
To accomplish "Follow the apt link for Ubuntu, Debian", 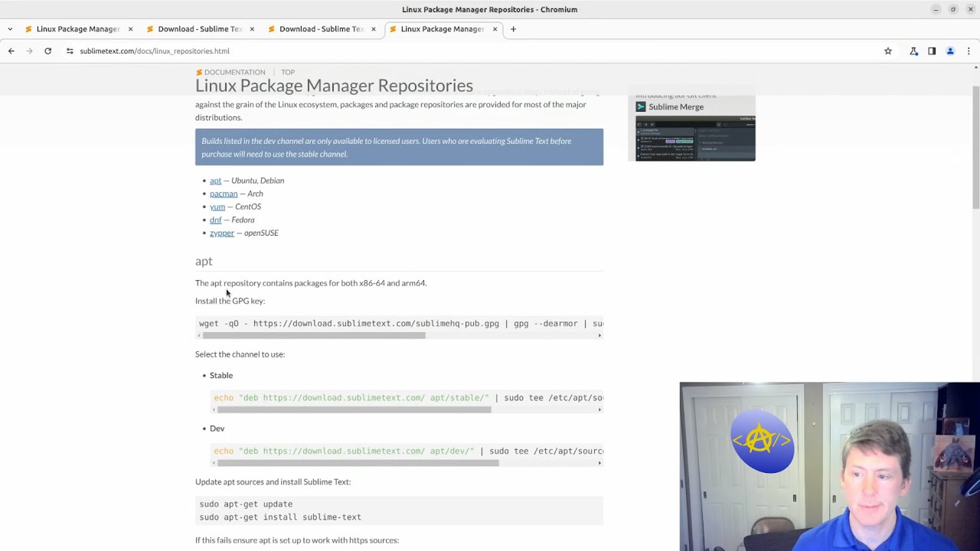I will tap(215, 181).
